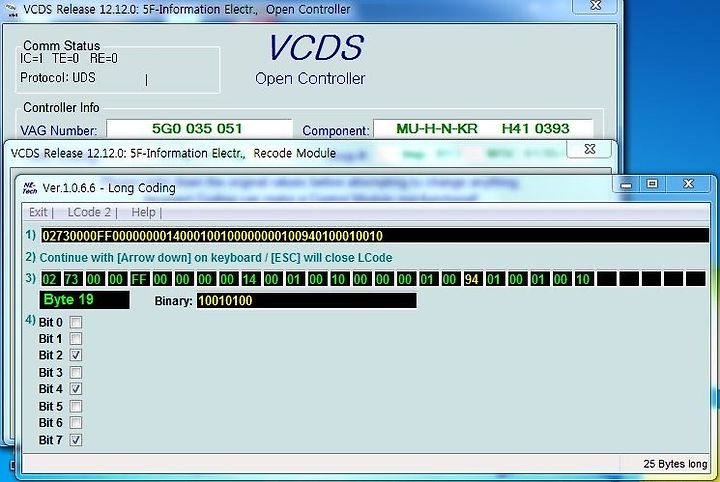720x482 pixels.
Task: Uncheck the Bit 7 checkbox
Action: [76, 440]
